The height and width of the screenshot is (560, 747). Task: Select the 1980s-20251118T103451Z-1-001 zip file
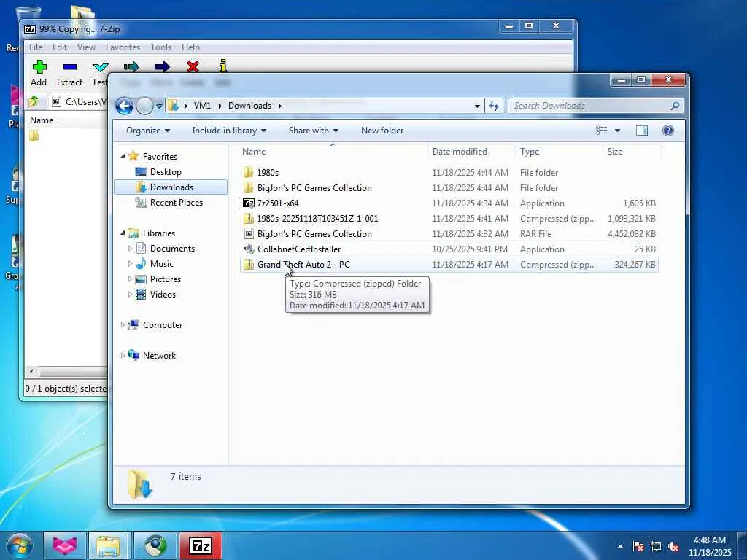click(x=449, y=219)
